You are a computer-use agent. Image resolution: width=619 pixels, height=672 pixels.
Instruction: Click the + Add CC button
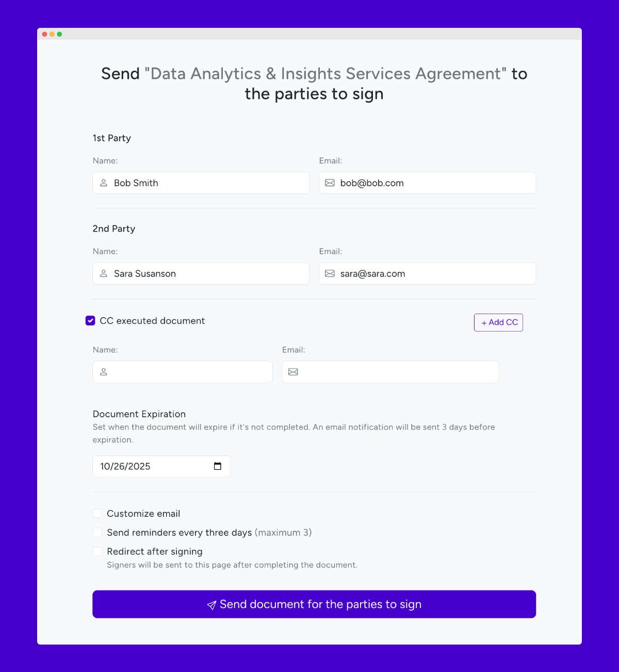tap(498, 322)
